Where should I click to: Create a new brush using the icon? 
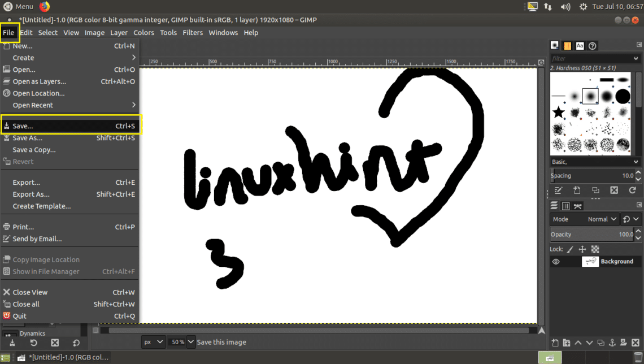click(577, 190)
